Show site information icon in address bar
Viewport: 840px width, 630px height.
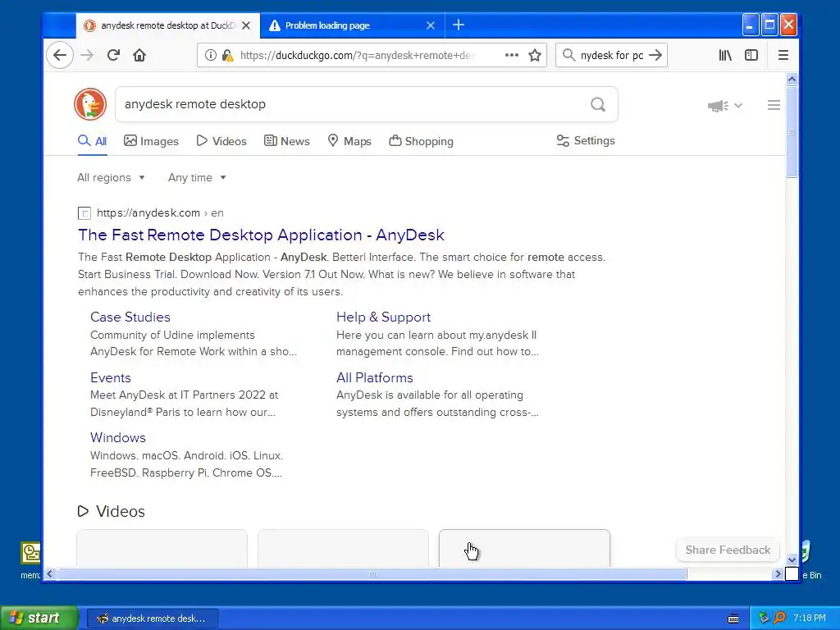click(x=211, y=55)
